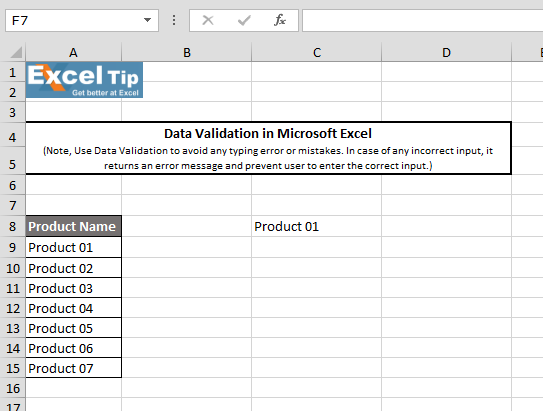Select column D header
Screen dimensions: 543x411
446,53
